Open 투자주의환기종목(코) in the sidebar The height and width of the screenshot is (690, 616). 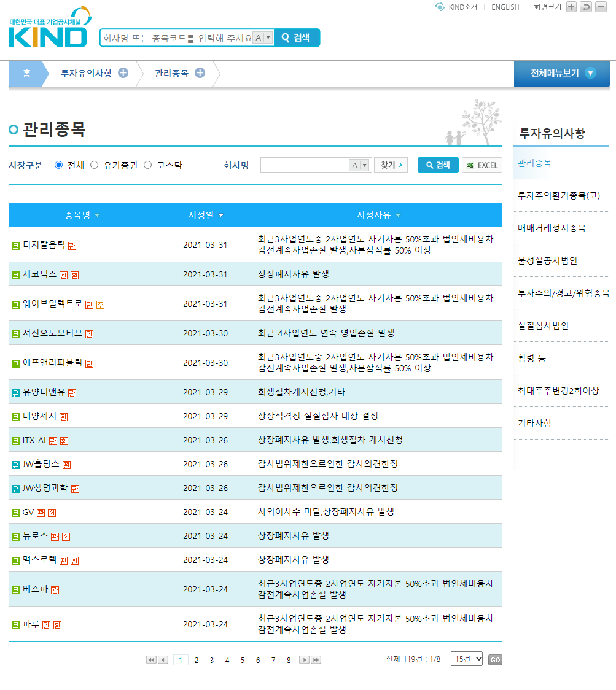click(x=559, y=195)
